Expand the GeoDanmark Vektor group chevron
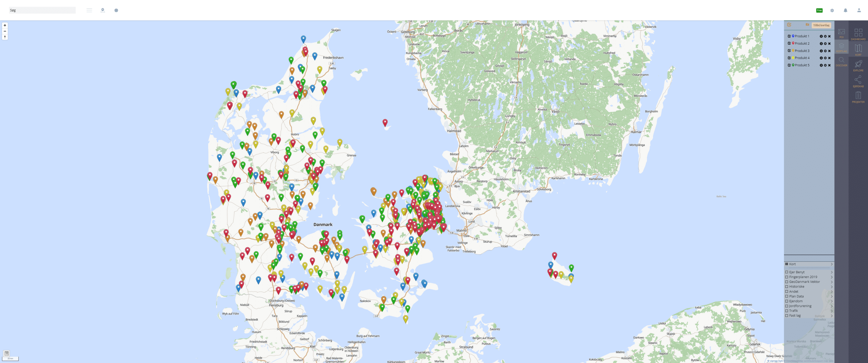 (x=832, y=282)
